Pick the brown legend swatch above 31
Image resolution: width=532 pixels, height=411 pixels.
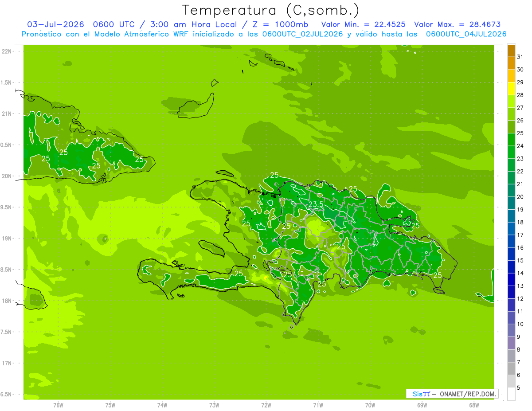[511, 51]
